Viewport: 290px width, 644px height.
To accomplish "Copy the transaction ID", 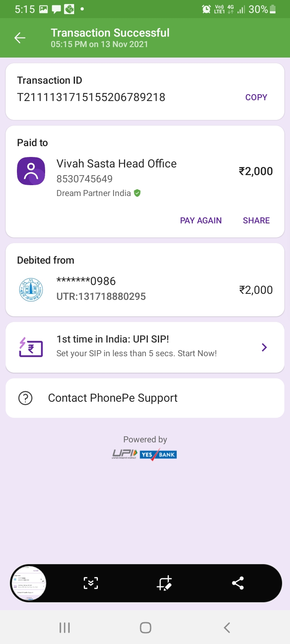I will point(256,97).
